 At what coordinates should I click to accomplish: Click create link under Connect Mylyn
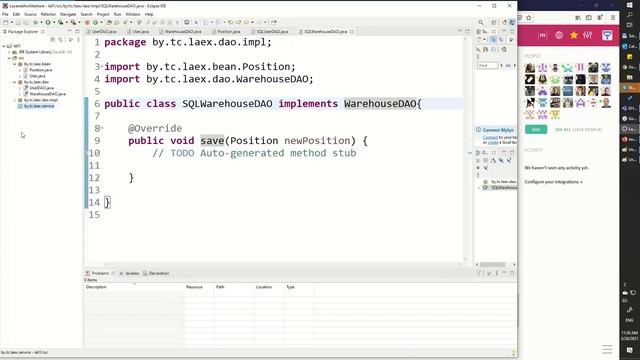(493, 142)
